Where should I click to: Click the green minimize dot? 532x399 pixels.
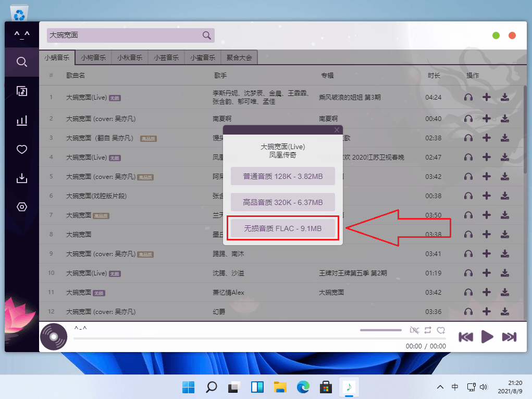click(x=496, y=35)
